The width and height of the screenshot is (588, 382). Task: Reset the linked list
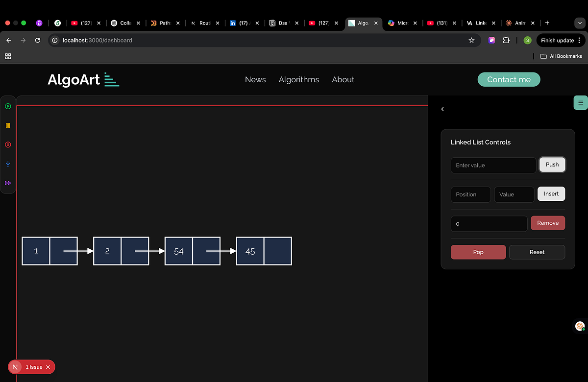tap(537, 252)
